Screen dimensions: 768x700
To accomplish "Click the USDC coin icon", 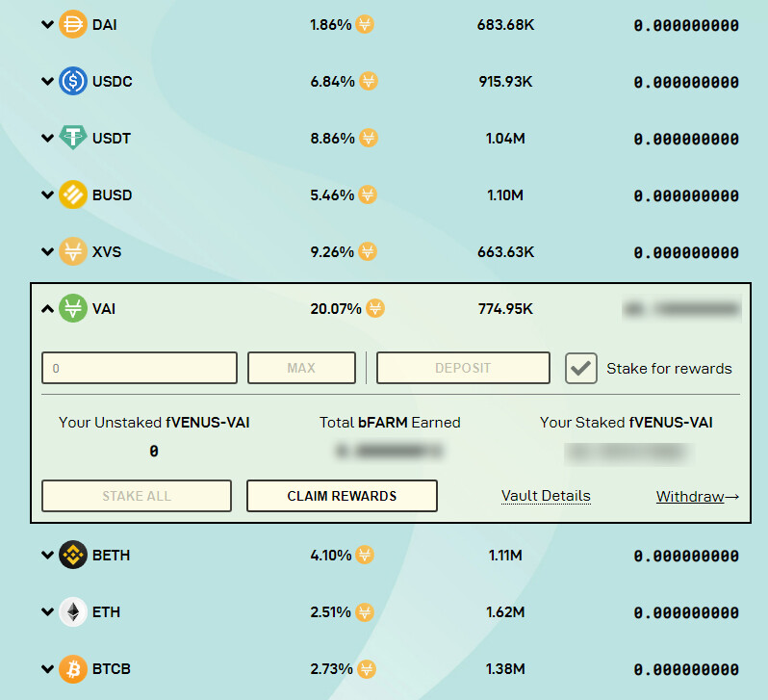I will (x=73, y=81).
